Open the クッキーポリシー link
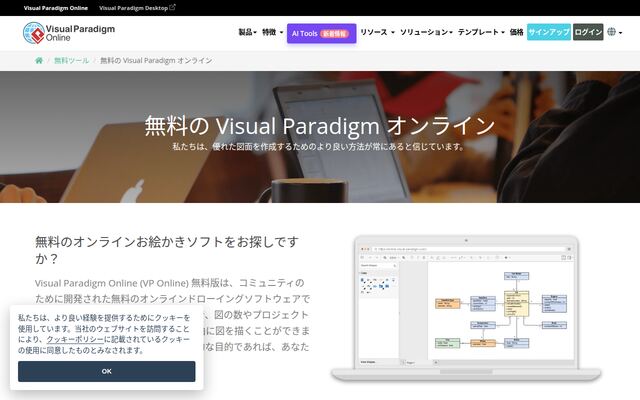The image size is (640, 400). 75,340
